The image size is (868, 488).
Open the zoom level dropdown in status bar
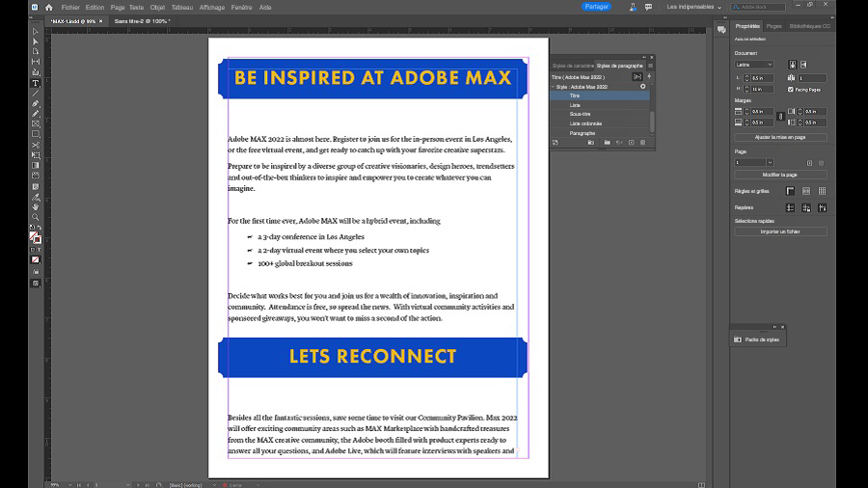pos(69,485)
